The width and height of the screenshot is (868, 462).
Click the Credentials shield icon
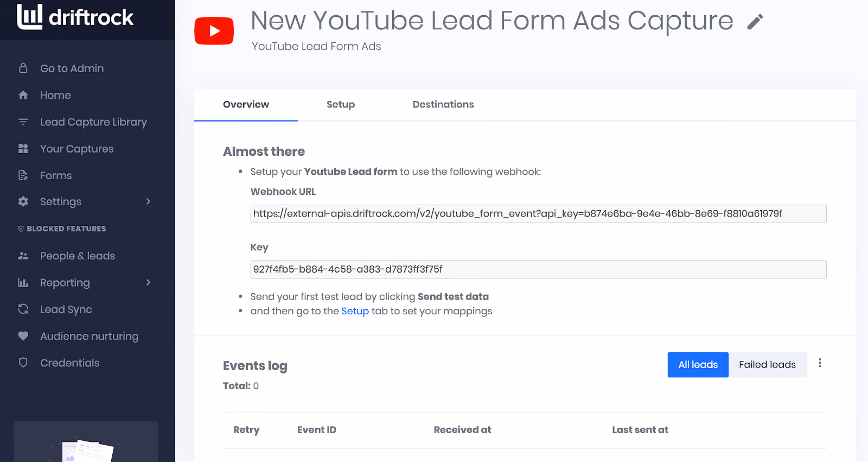pyautogui.click(x=23, y=363)
